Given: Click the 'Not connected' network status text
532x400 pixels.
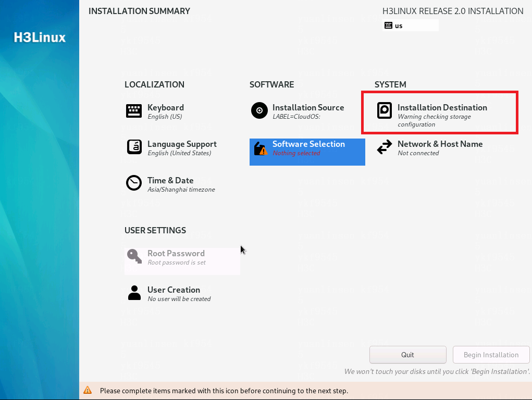Looking at the screenshot, I should [418, 153].
